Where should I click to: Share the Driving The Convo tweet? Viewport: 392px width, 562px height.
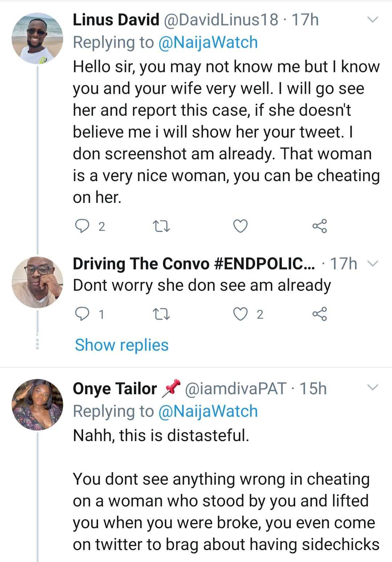pos(319,314)
